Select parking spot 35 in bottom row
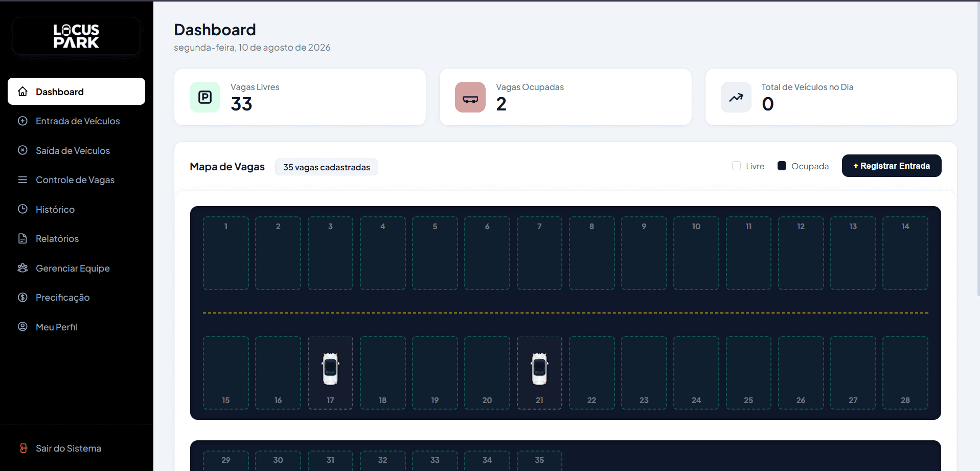Image resolution: width=980 pixels, height=471 pixels. coord(539,461)
